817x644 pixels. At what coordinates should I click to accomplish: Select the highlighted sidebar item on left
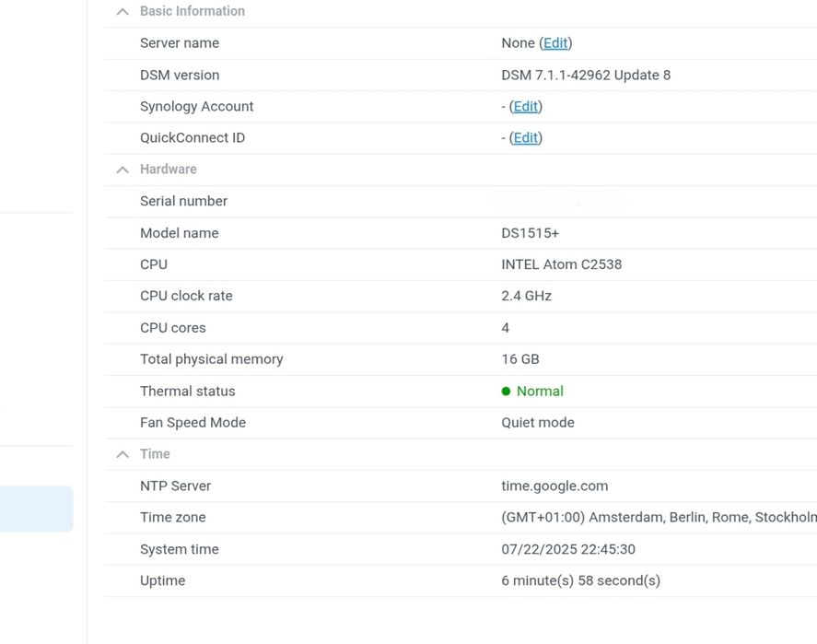click(36, 509)
